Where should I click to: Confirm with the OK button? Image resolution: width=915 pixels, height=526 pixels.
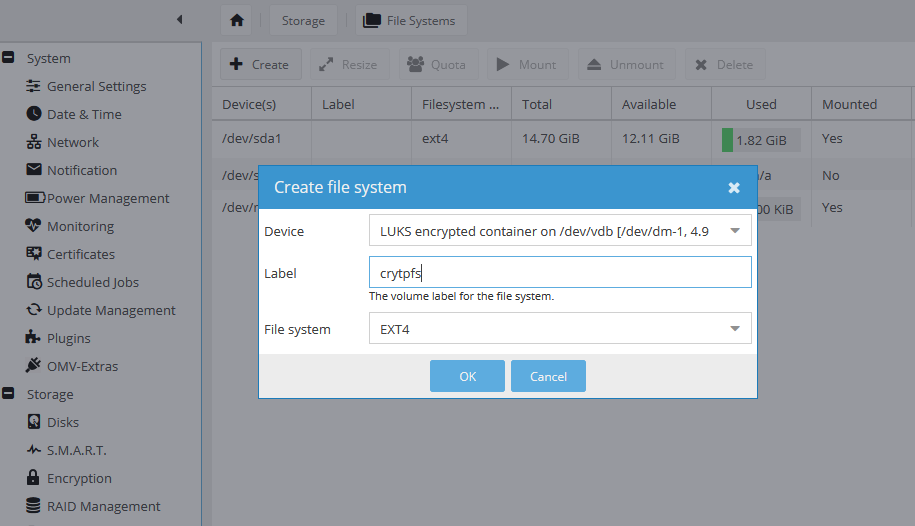click(x=467, y=376)
